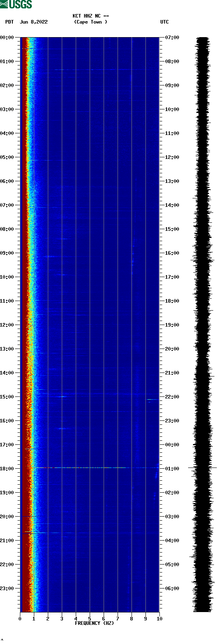Click the date 'Jun 8,2022'
This screenshot has height=644, width=220.
tap(34, 22)
